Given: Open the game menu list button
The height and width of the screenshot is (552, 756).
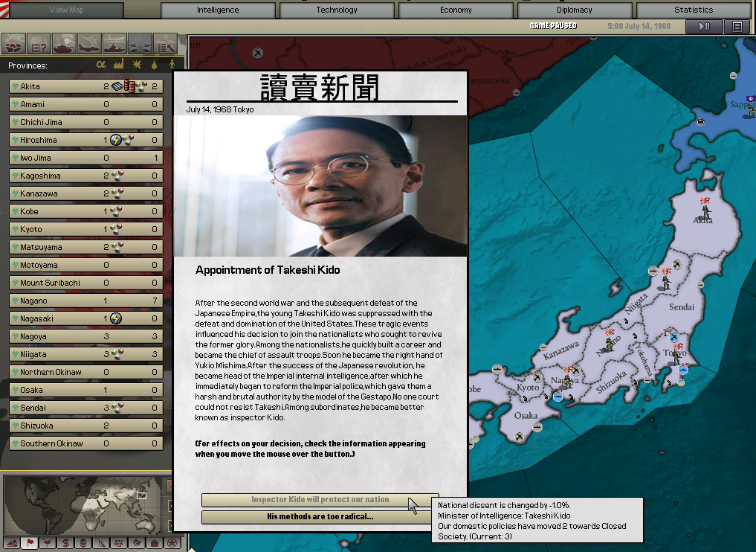Looking at the screenshot, I should click(x=737, y=27).
